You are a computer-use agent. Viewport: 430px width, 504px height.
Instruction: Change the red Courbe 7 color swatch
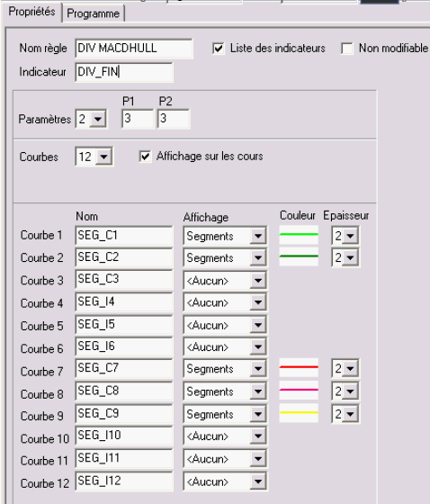[299, 367]
